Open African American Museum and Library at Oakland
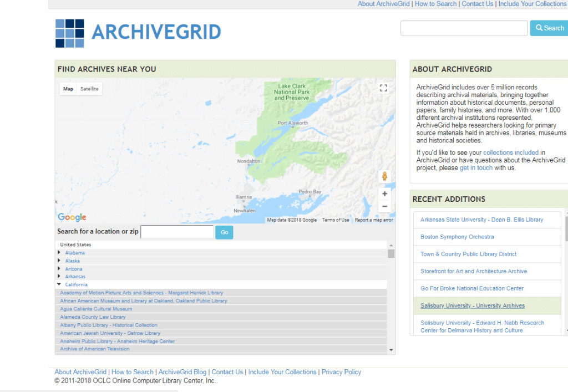 (x=144, y=301)
